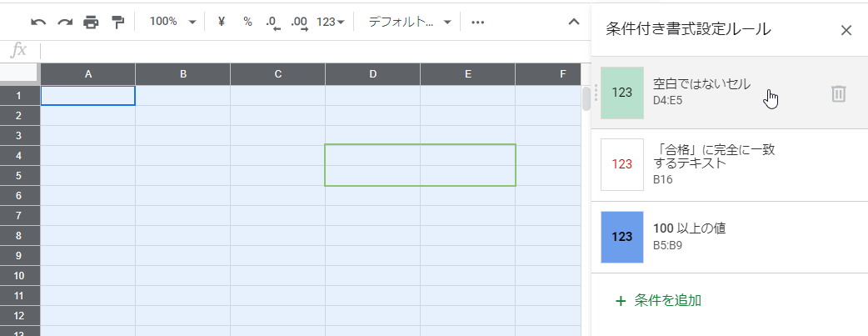Select column A header
The height and width of the screenshot is (336, 868).
click(88, 74)
